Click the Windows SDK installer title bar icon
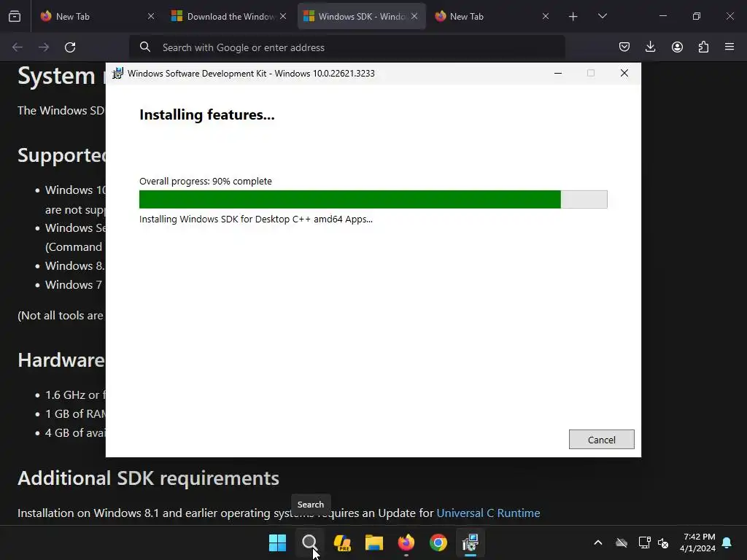Viewport: 747px width, 560px height. [117, 74]
